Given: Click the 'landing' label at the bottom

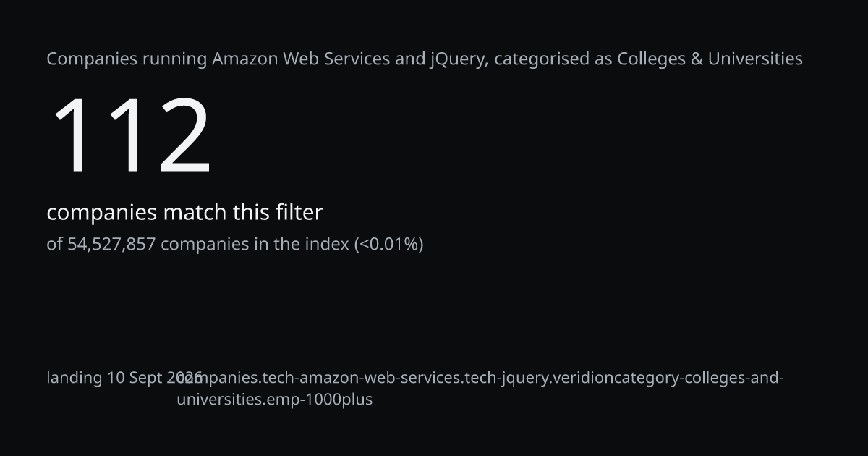Looking at the screenshot, I should (75, 378).
